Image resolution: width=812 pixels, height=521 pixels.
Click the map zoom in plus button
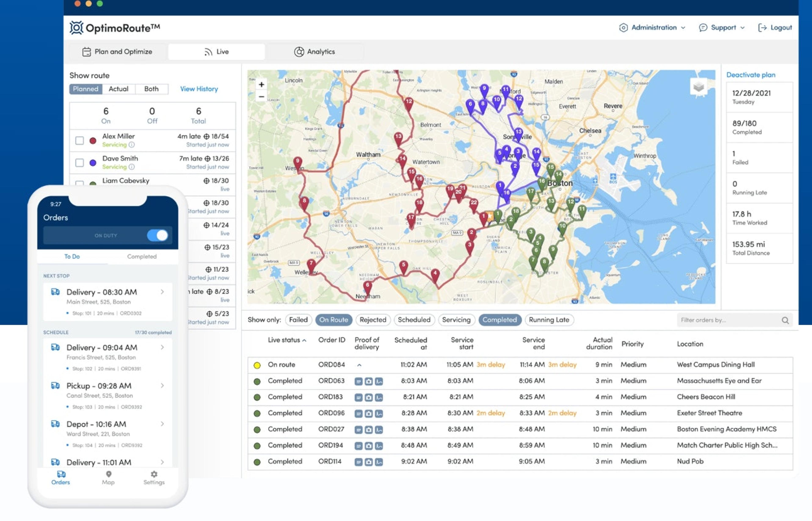(261, 85)
